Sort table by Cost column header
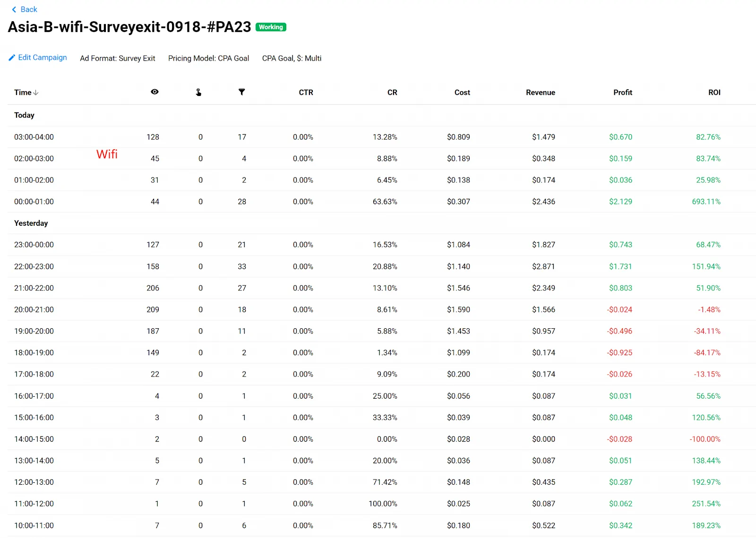The height and width of the screenshot is (538, 756). 462,93
